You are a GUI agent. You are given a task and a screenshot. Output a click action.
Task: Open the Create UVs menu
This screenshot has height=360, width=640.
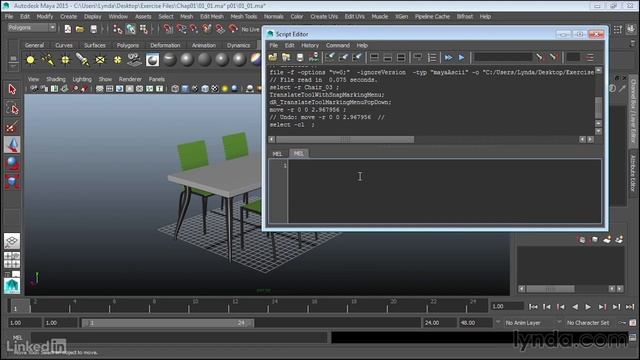(x=324, y=16)
